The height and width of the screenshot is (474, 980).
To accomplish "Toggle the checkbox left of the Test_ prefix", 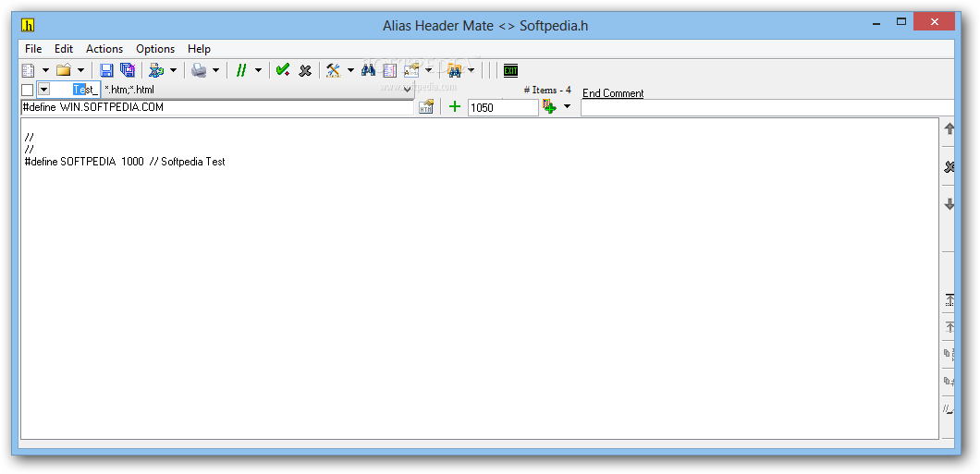I will click(x=28, y=90).
